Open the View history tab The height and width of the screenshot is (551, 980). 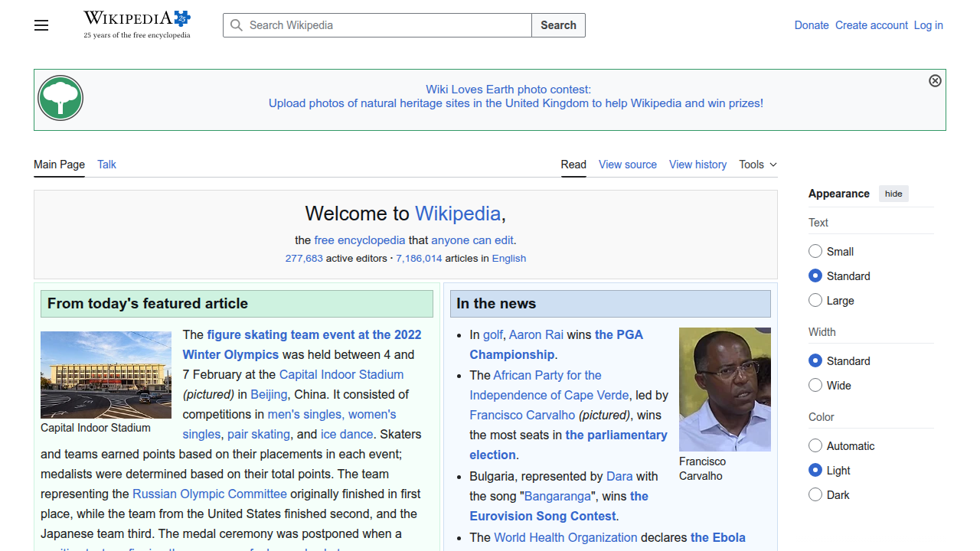[x=697, y=165]
